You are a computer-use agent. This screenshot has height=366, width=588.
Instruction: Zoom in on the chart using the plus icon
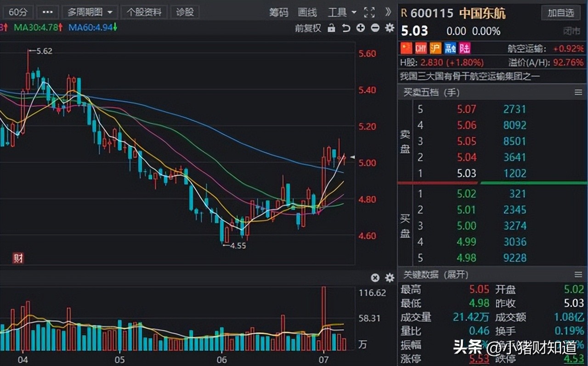[361, 28]
